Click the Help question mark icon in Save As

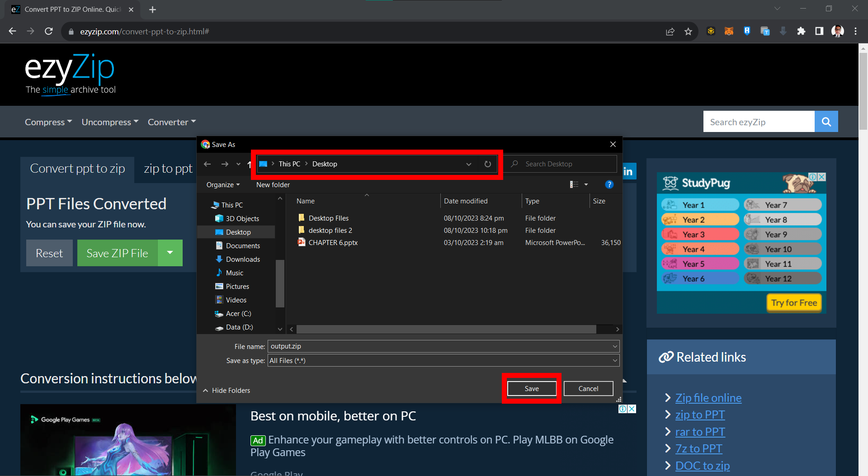(x=609, y=184)
